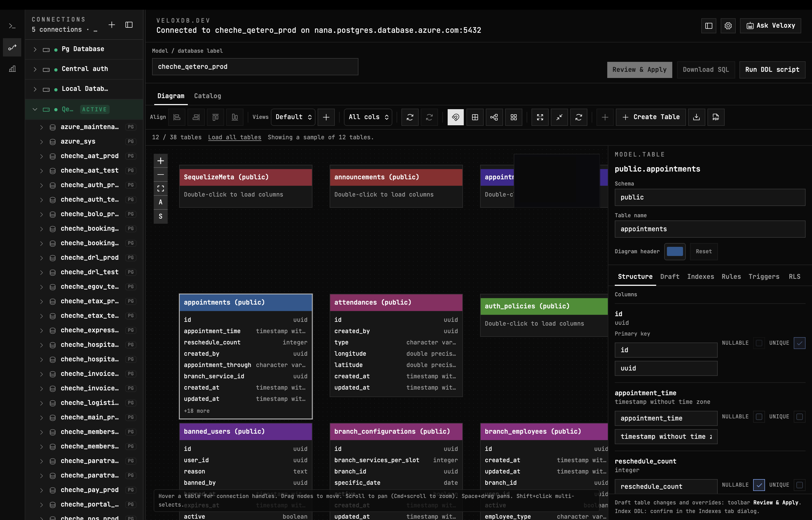Expand the Central auth connection
Screen dimensions: 812x520
coord(35,69)
